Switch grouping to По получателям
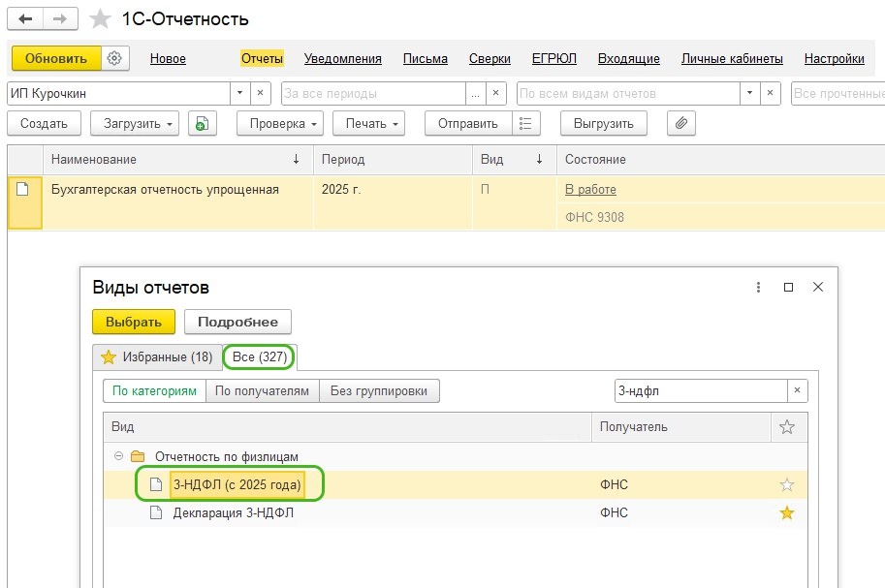This screenshot has width=885, height=588. click(x=262, y=391)
